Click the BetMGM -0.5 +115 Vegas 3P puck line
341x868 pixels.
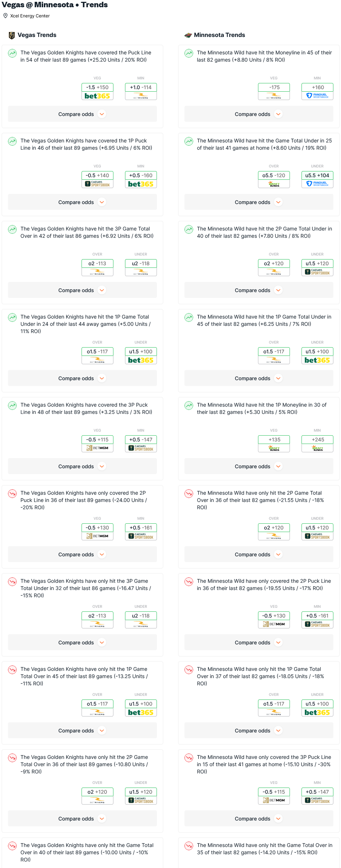tap(97, 444)
